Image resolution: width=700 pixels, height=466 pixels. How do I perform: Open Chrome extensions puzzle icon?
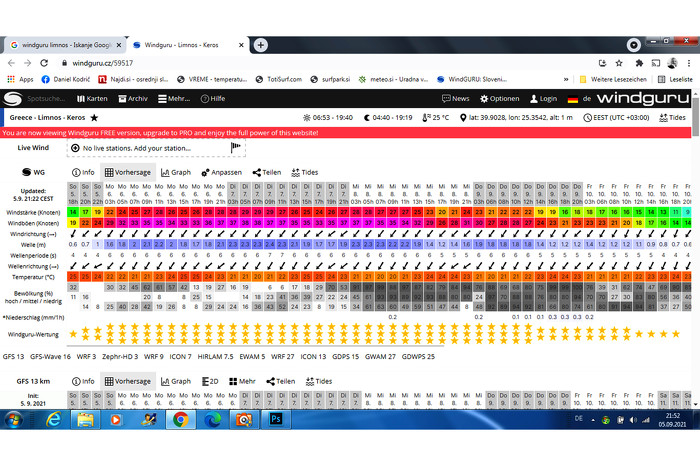(639, 63)
